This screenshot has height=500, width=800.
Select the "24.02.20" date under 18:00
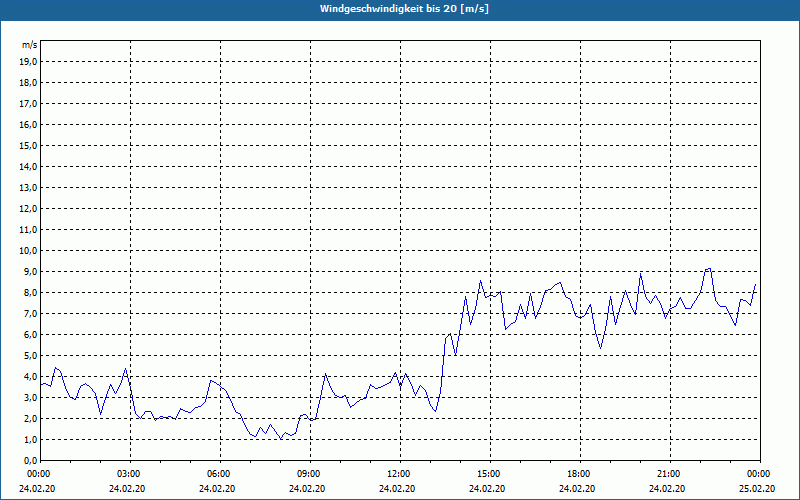click(x=577, y=489)
